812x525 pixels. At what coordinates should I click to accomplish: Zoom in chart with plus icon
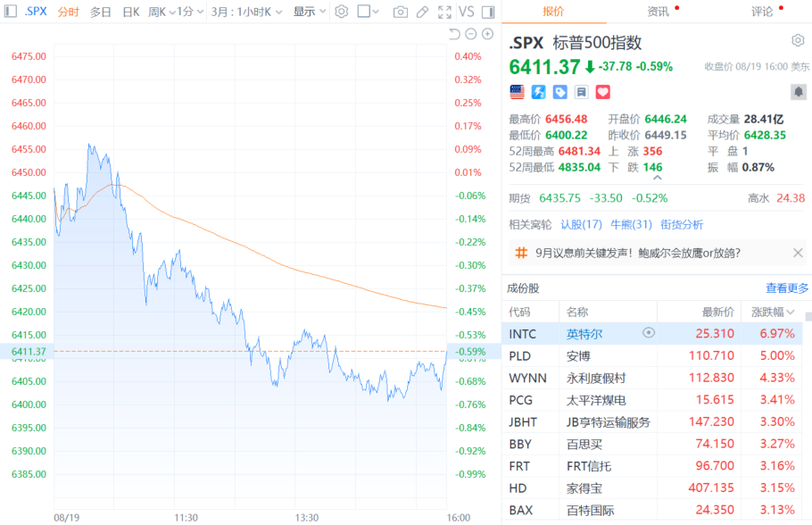point(487,34)
